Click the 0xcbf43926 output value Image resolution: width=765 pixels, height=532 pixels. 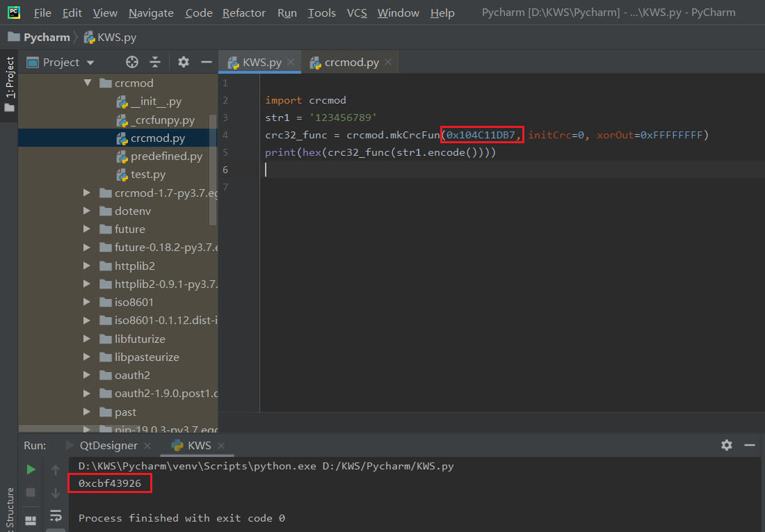coord(110,483)
